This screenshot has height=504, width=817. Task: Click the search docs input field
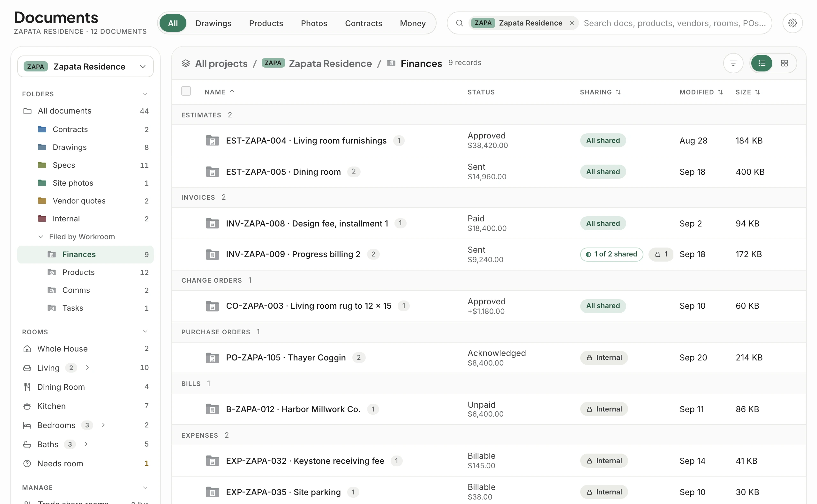click(x=675, y=23)
